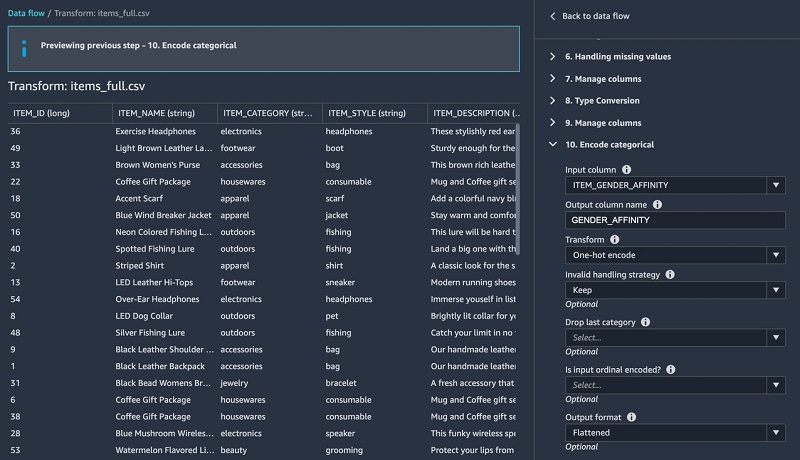Click the 'sneaker' style cell
Screen dimensions: 800x460
tap(340, 283)
